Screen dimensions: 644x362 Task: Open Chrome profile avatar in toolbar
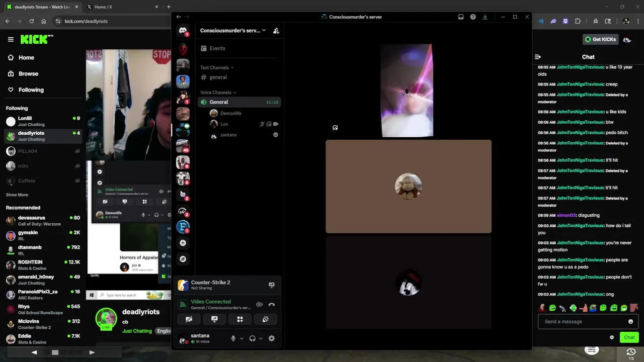point(626,21)
